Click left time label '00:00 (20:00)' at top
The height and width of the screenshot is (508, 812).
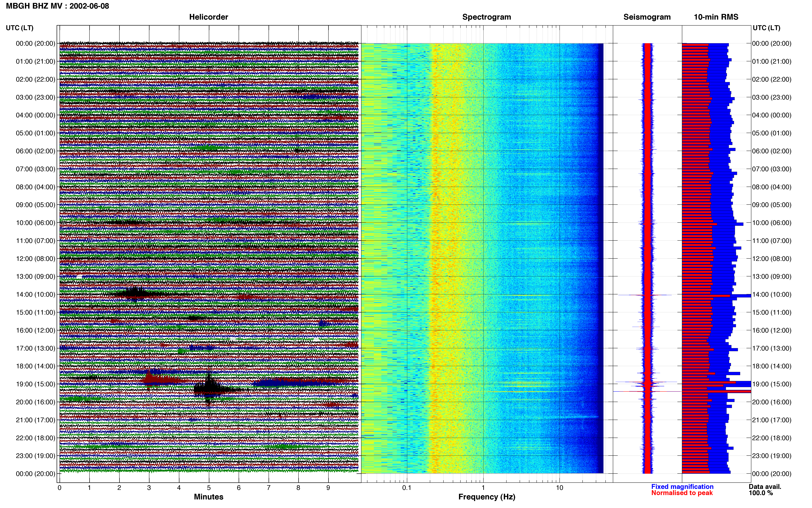coord(36,43)
